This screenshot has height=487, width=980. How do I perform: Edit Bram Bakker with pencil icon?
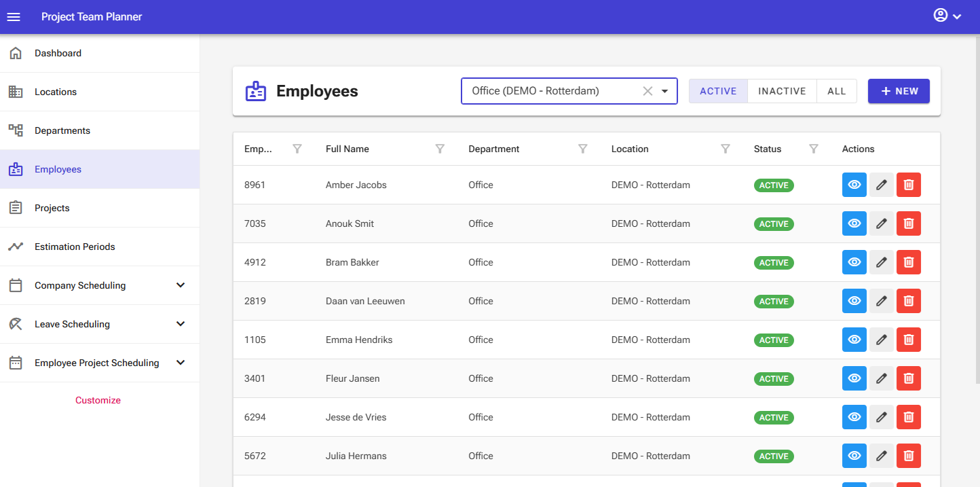882,262
